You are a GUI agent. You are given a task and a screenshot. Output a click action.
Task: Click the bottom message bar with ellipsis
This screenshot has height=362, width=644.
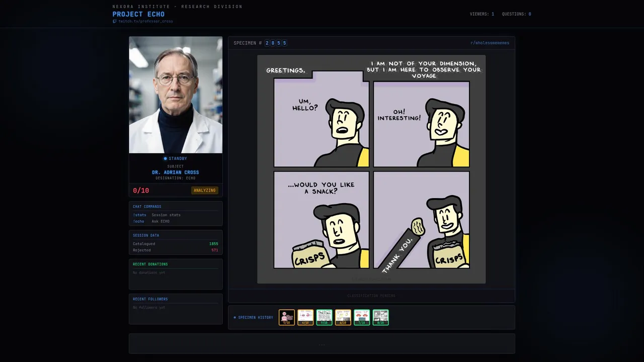point(322,344)
